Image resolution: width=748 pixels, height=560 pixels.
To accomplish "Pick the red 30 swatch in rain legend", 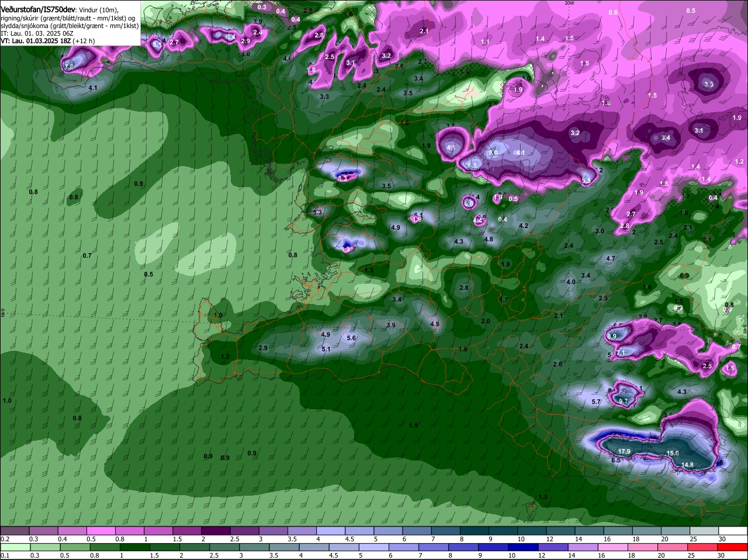I will coord(733,547).
